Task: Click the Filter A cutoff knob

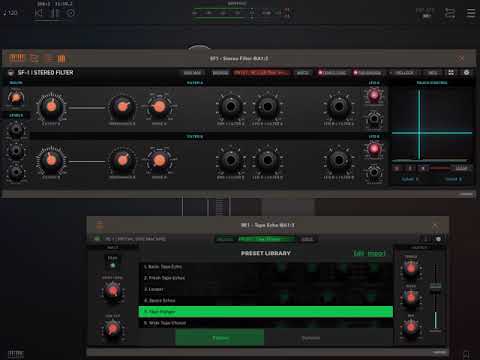Action: pyautogui.click(x=51, y=107)
